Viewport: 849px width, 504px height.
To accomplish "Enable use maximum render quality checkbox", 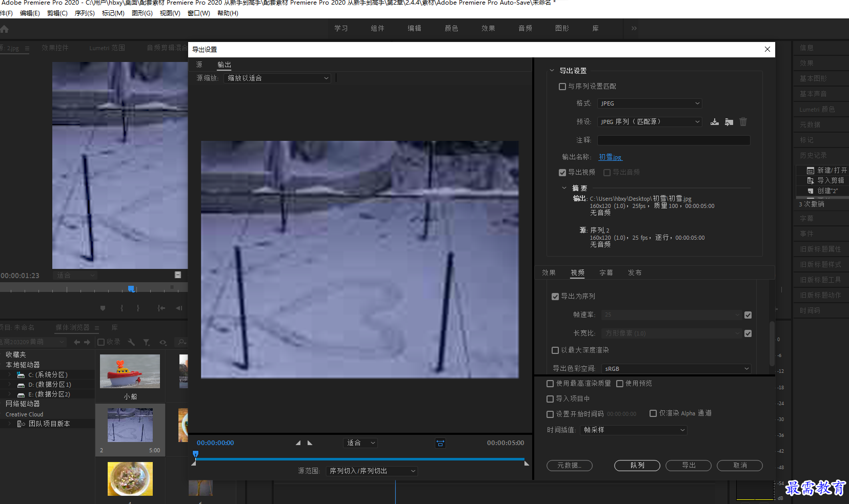I will point(550,384).
